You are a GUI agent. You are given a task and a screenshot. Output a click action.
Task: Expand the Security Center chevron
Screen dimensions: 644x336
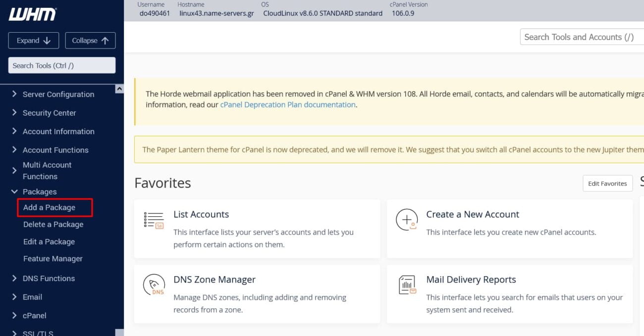(x=14, y=113)
